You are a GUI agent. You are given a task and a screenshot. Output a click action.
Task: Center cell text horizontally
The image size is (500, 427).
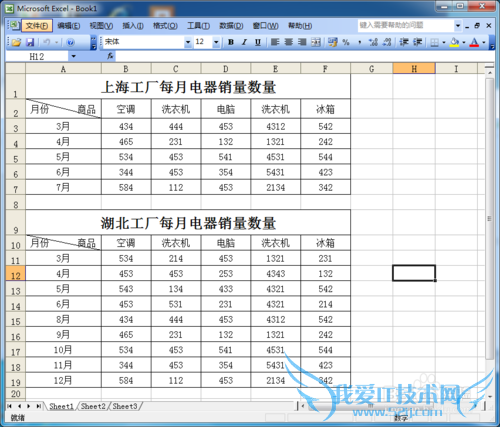pos(289,42)
